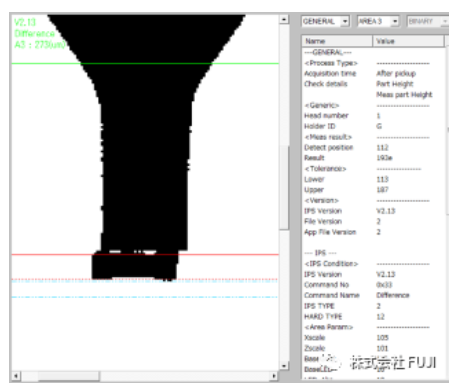Sort by the Value column header
The width and height of the screenshot is (453, 388).
tap(408, 41)
